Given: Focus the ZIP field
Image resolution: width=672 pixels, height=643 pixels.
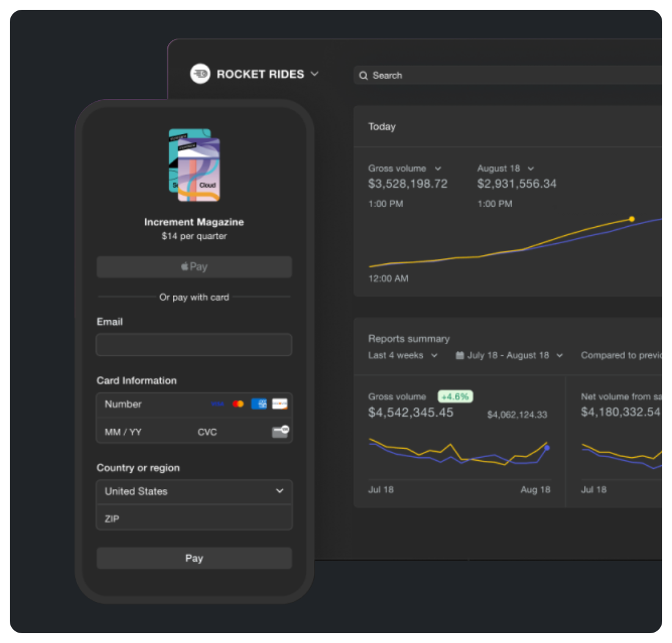Looking at the screenshot, I should [194, 518].
